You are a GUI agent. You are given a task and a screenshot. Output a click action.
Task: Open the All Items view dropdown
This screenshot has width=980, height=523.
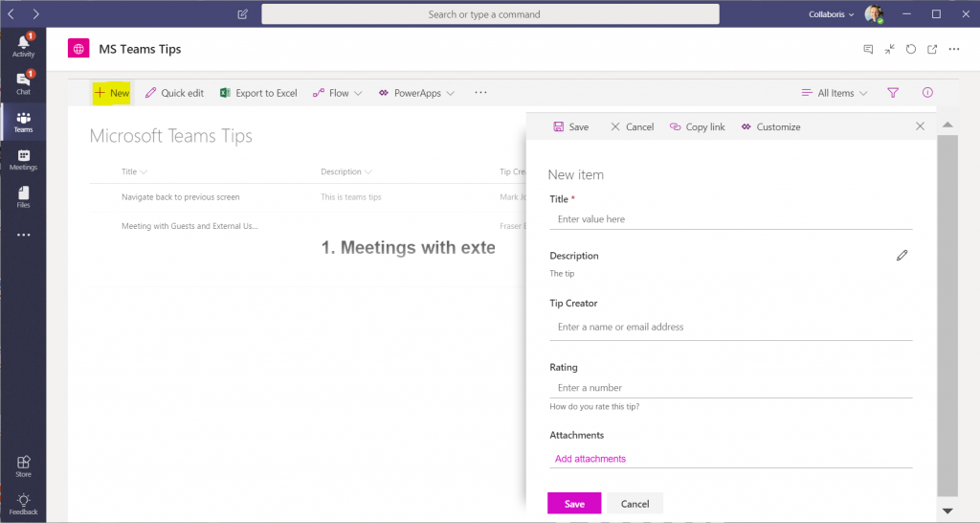(x=835, y=93)
